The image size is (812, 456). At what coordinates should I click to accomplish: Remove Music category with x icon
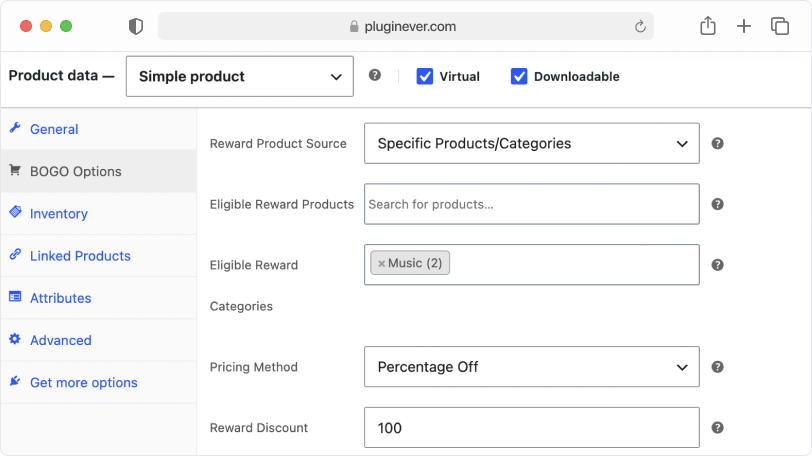tap(381, 263)
